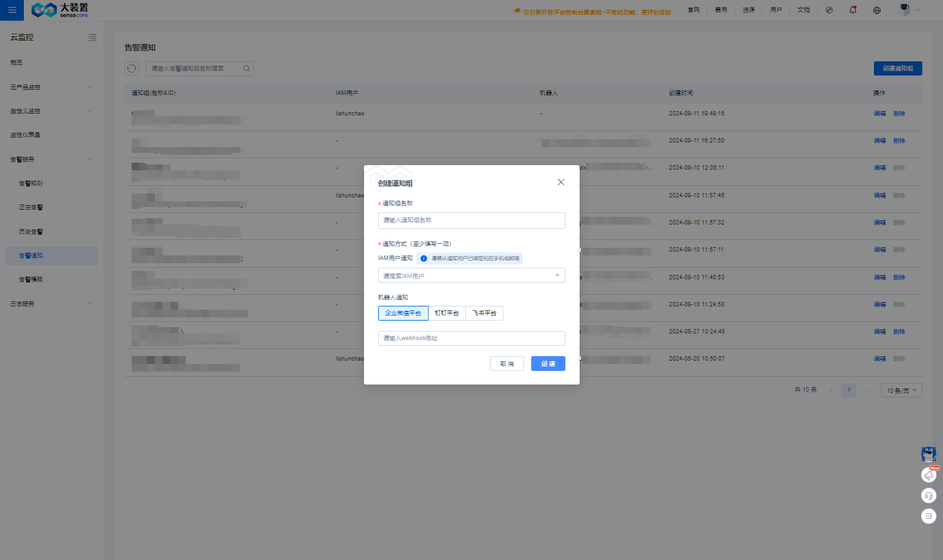Click 资源 in the top navigation
The height and width of the screenshot is (560, 943).
tap(749, 10)
